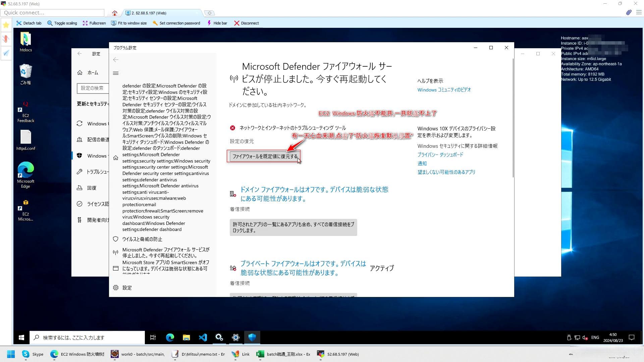Click ENG language indicator in remote tray

point(595,338)
